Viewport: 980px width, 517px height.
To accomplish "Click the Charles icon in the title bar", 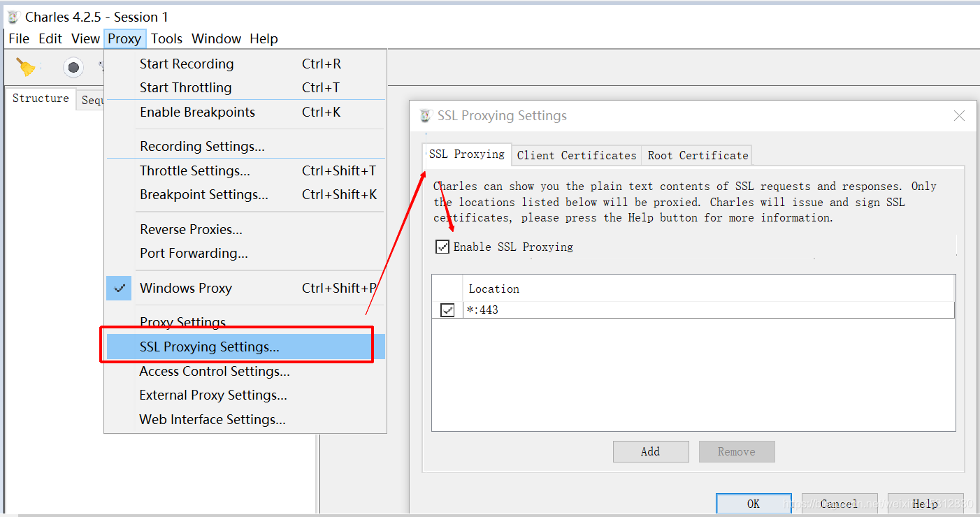I will pyautogui.click(x=13, y=17).
